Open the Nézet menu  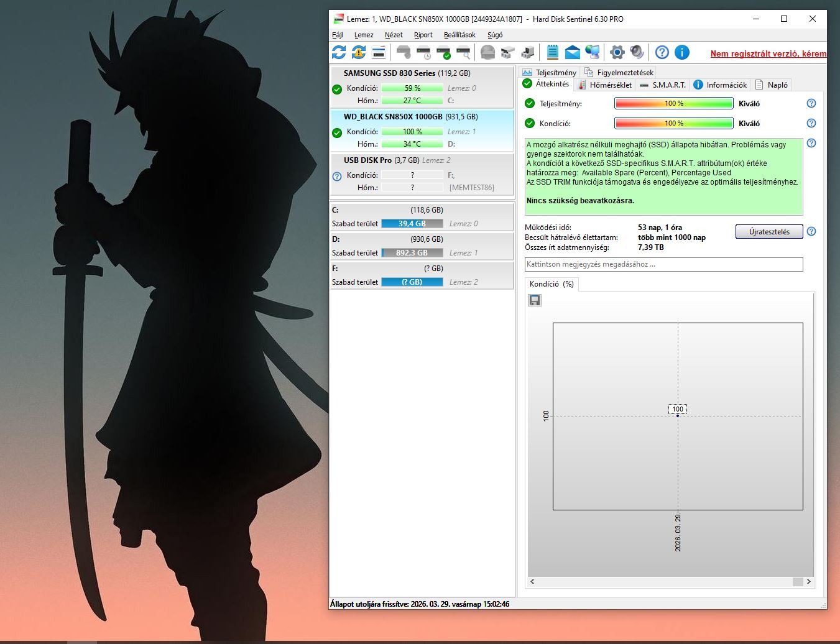394,35
